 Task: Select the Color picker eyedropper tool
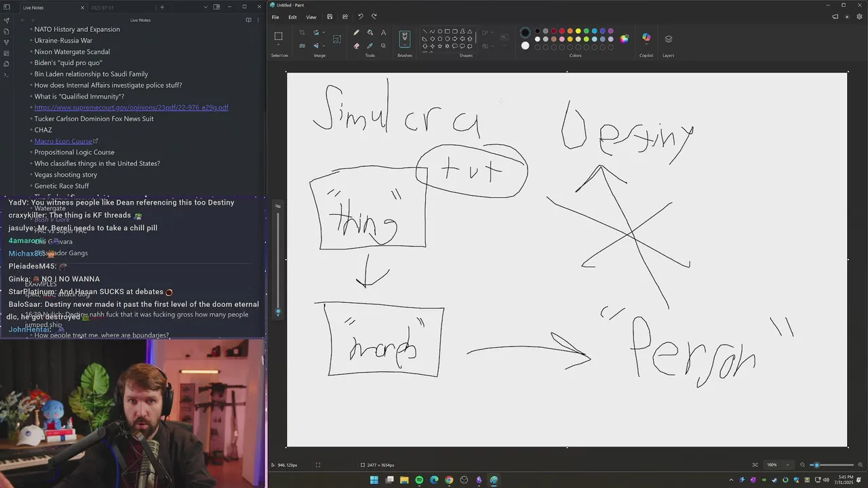(370, 46)
